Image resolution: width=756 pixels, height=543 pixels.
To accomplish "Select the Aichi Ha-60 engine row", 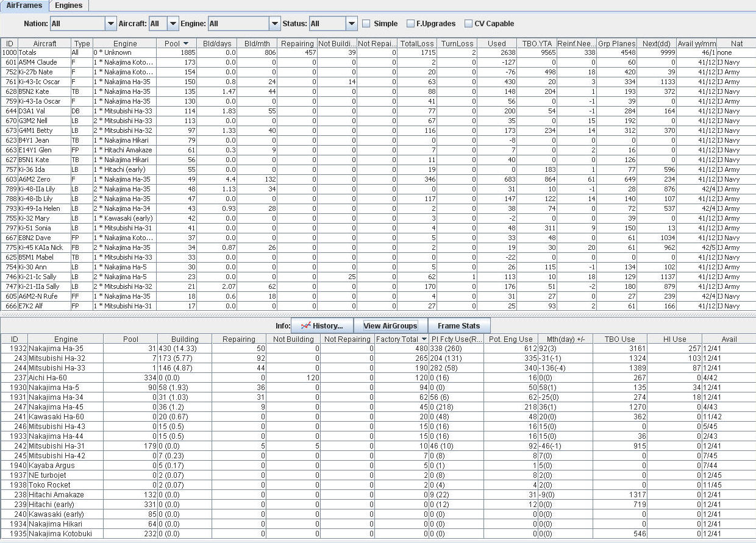I will point(378,378).
